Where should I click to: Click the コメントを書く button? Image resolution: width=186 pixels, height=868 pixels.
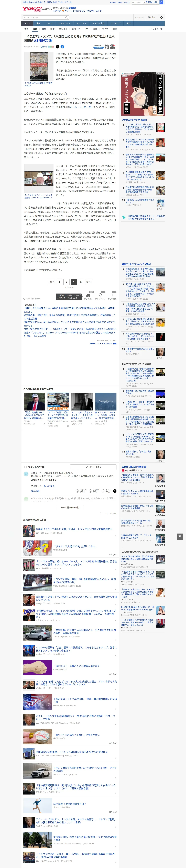coord(93,467)
